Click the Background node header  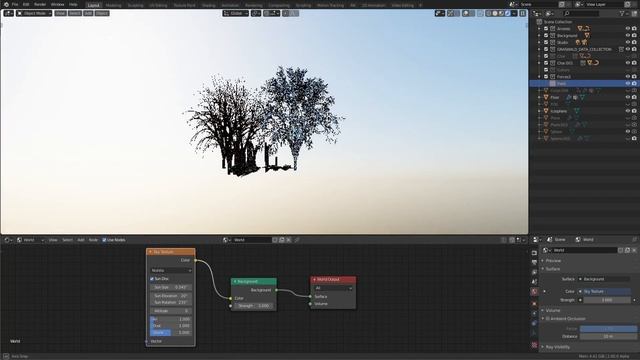pyautogui.click(x=253, y=282)
